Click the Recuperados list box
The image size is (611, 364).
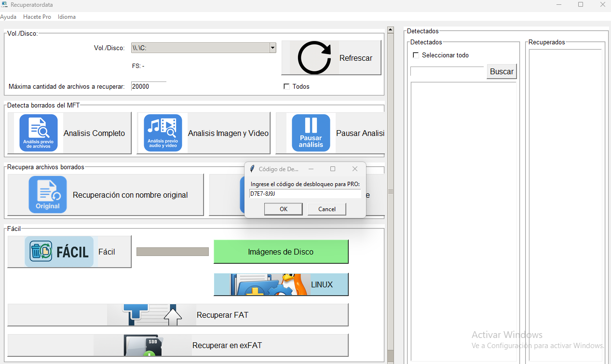(x=565, y=205)
